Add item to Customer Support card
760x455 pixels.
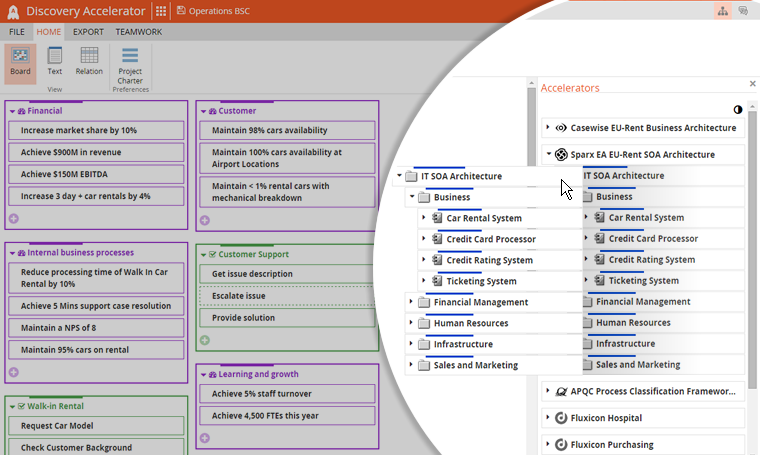(205, 340)
